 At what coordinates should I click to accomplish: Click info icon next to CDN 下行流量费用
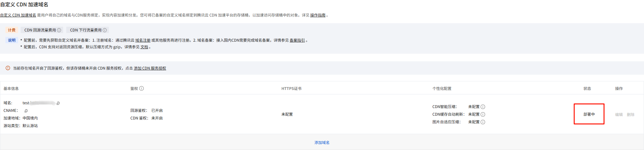[x=105, y=30]
